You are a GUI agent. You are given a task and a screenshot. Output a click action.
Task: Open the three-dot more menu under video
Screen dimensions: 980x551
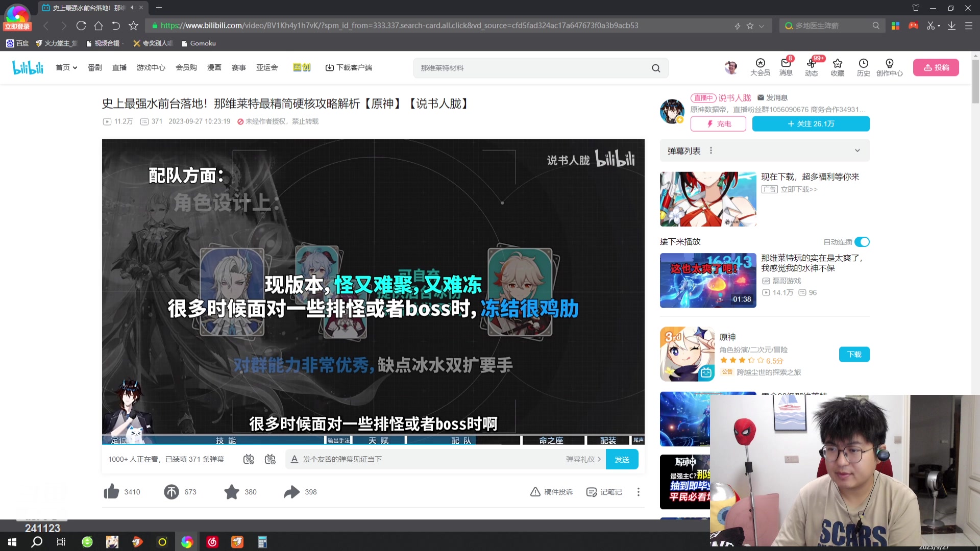coord(638,492)
